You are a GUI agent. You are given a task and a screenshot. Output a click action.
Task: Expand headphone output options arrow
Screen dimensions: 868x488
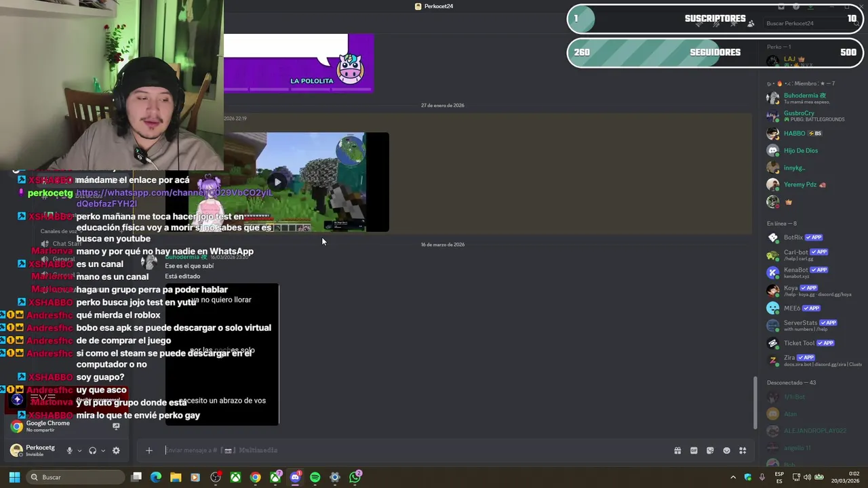coord(103,451)
